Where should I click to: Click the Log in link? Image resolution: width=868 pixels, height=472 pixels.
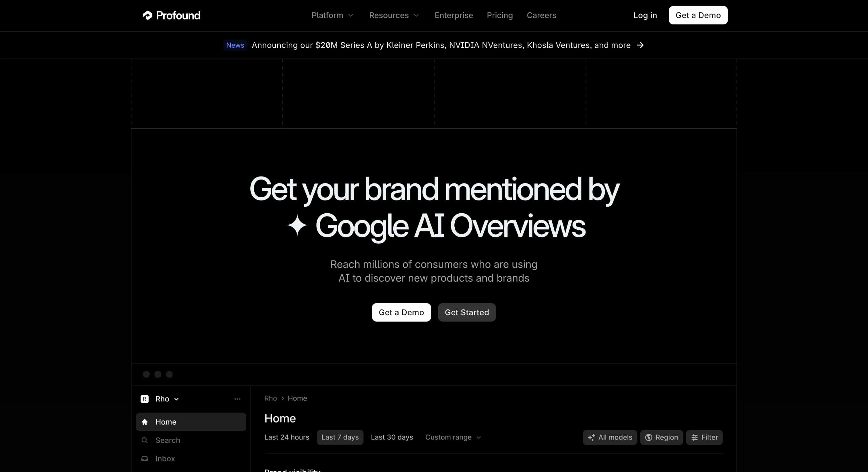click(x=645, y=15)
